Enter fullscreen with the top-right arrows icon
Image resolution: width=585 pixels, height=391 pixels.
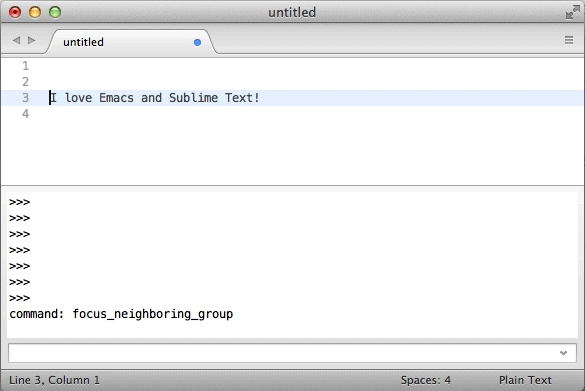[572, 12]
